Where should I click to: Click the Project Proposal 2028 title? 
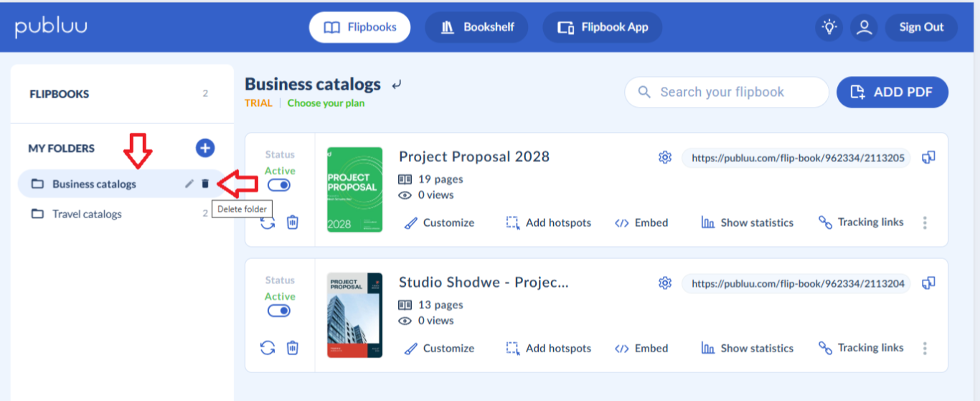tap(474, 156)
